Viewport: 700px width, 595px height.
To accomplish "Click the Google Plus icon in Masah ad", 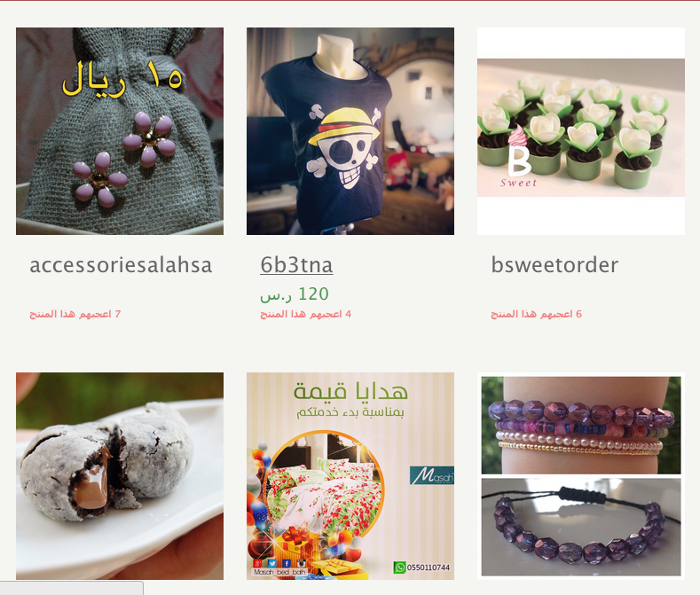I will tap(257, 563).
